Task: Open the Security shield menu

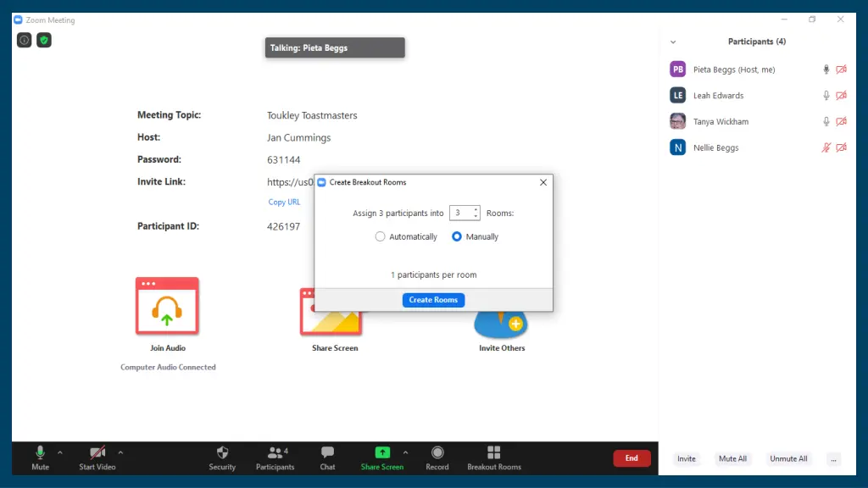Action: click(x=222, y=458)
